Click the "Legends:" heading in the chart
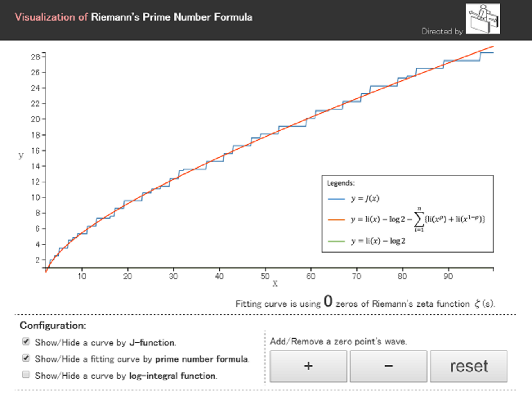532x401 pixels. point(341,183)
